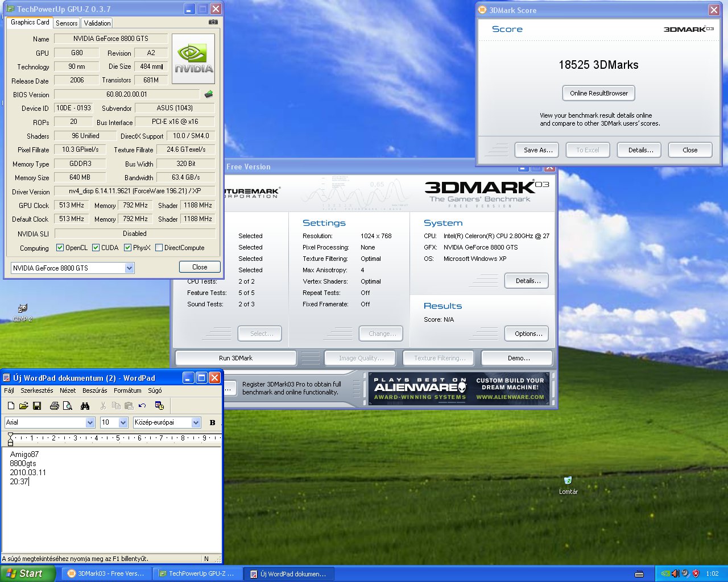The image size is (728, 582).
Task: Switch to the Validation tab in GPU-Z
Action: pyautogui.click(x=97, y=23)
